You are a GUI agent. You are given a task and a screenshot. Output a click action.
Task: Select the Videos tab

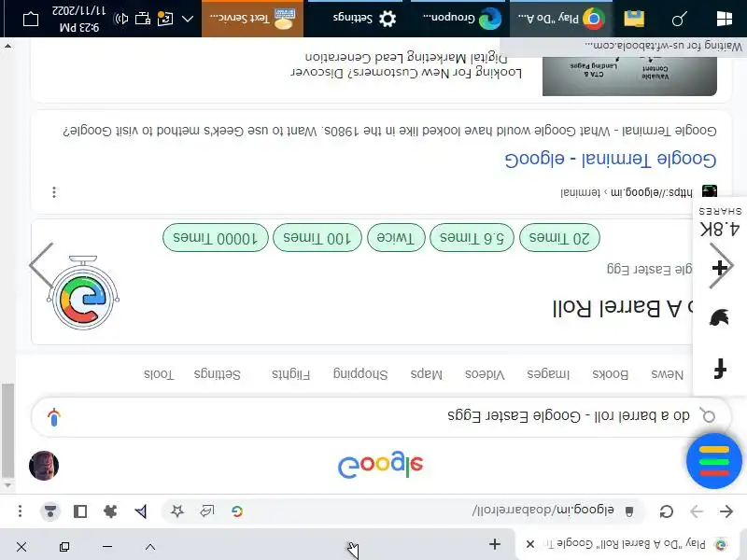click(x=485, y=374)
